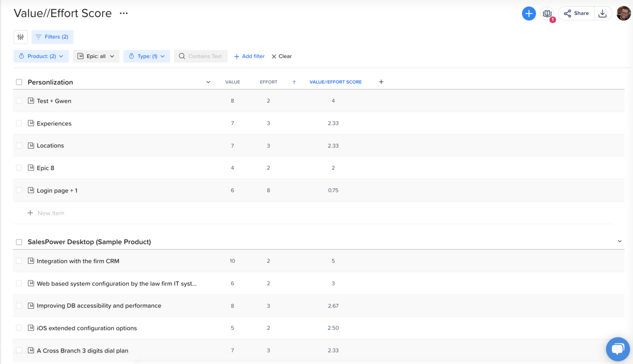Click the Share button
This screenshot has width=633, height=364.
[x=576, y=14]
